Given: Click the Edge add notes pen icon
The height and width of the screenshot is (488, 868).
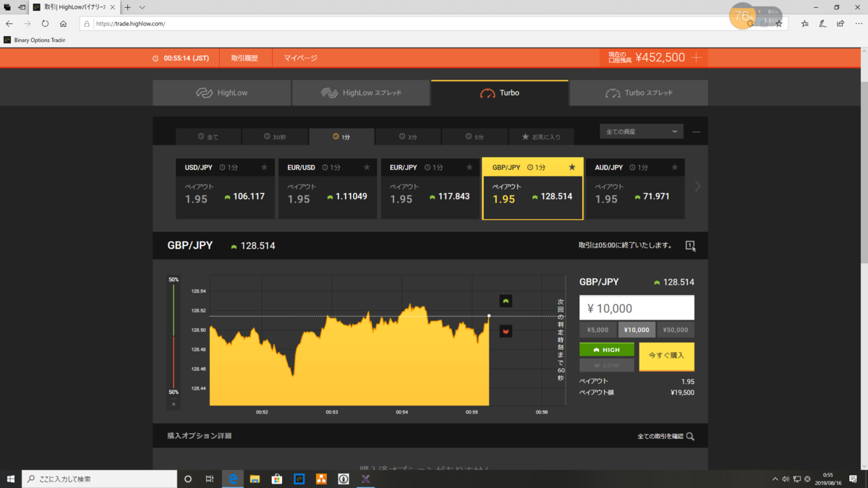Looking at the screenshot, I should coord(822,24).
